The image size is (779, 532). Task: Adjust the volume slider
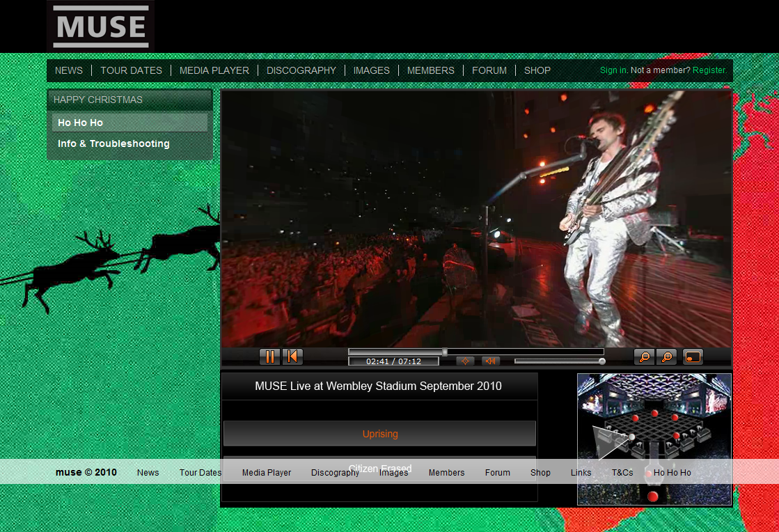click(x=560, y=361)
